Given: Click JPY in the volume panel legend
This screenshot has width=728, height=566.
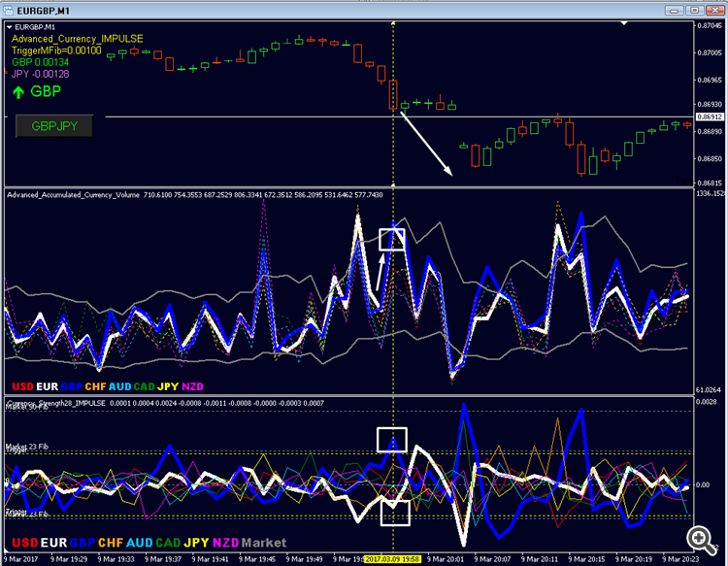Looking at the screenshot, I should point(168,386).
